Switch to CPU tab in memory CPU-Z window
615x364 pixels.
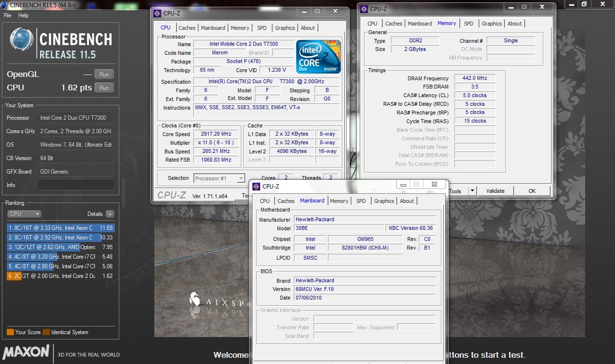tap(373, 24)
